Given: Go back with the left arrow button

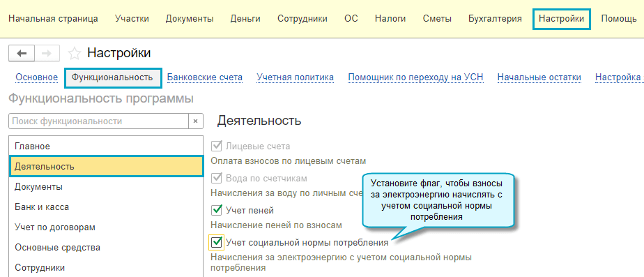Looking at the screenshot, I should 22,54.
